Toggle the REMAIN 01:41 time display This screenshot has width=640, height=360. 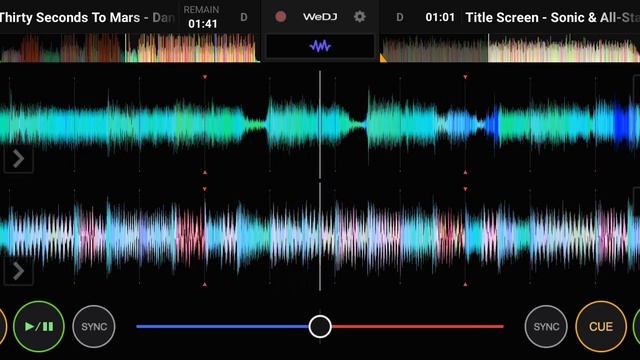coord(202,17)
